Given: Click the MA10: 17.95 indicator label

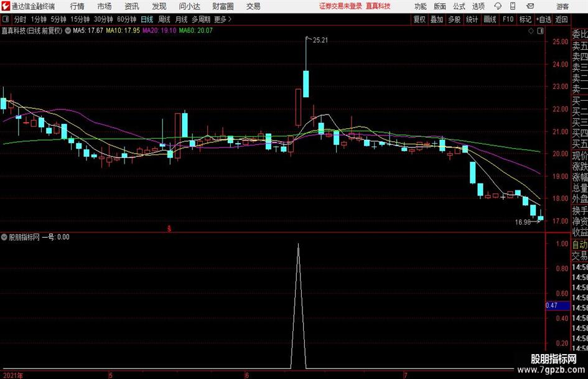Looking at the screenshot, I should pos(123,30).
